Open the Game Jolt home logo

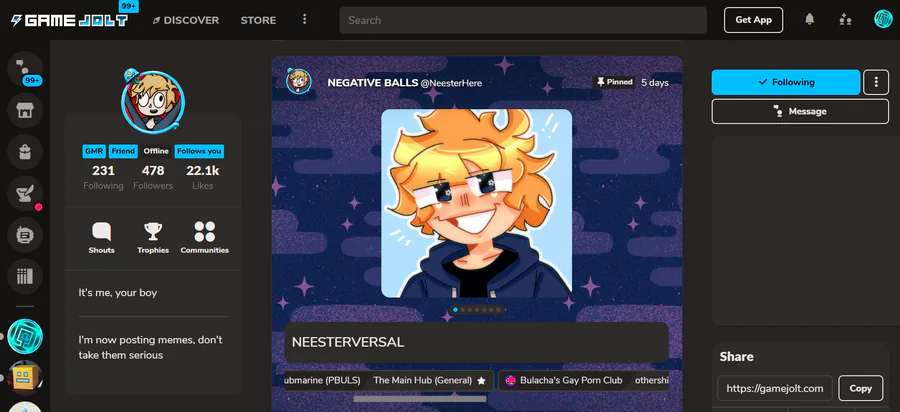tap(69, 20)
